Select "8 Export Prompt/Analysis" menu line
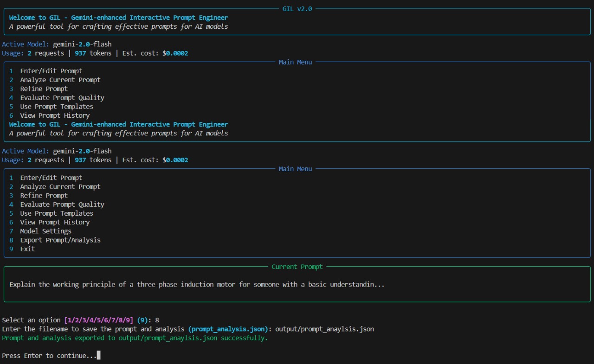 pyautogui.click(x=55, y=240)
